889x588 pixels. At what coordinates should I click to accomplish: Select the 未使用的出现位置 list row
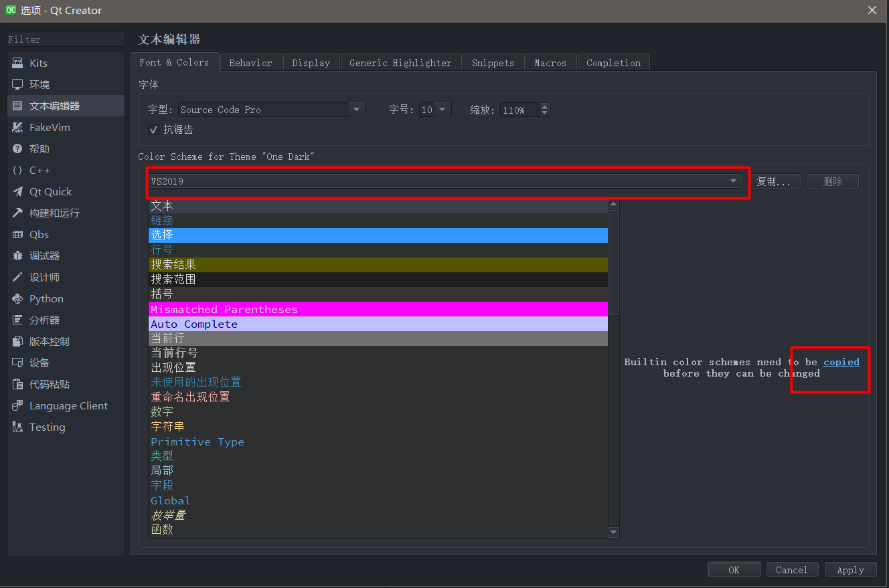(378, 383)
